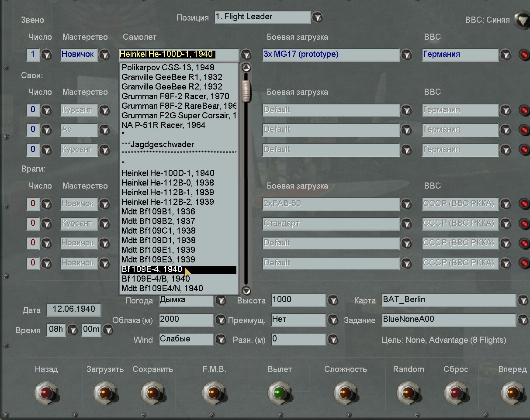Image resolution: width=530 pixels, height=420 pixels.
Task: Choose Mdtt Bf109E4/N, 1940 from list
Action: pyautogui.click(x=179, y=288)
